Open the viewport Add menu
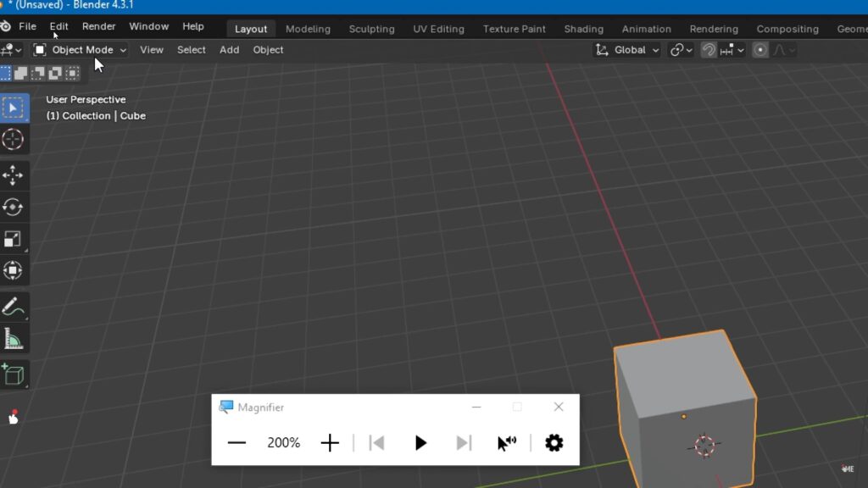 (229, 50)
